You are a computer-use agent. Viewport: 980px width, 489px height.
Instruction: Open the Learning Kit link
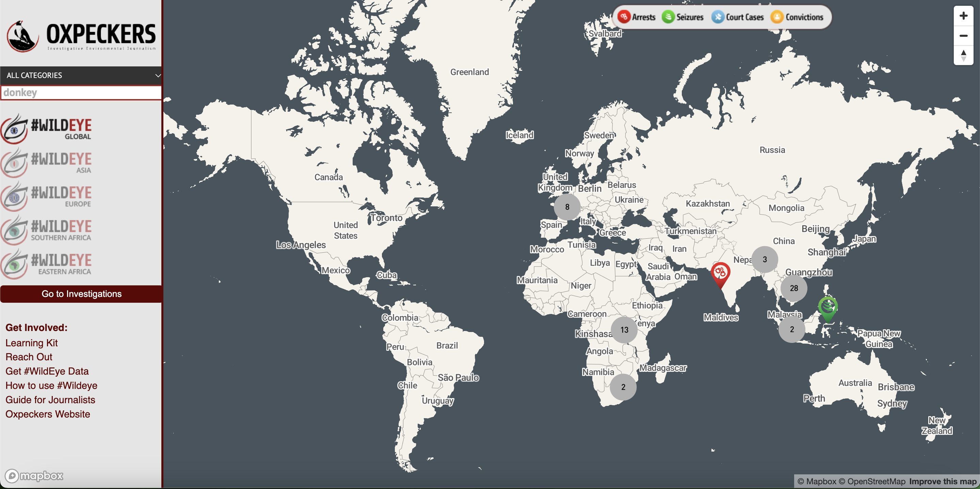(32, 343)
